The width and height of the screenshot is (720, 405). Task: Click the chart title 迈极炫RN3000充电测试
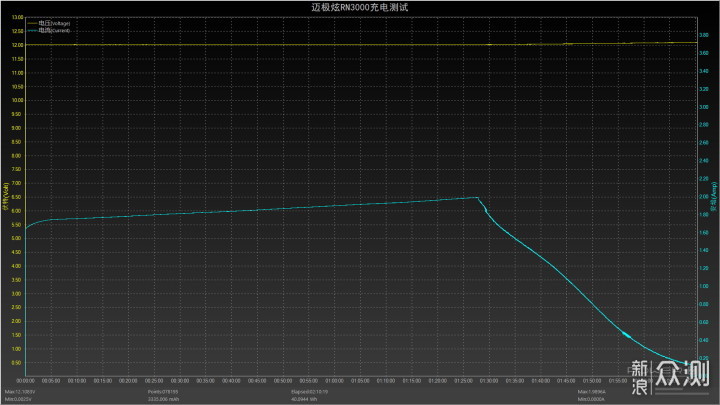tap(360, 7)
